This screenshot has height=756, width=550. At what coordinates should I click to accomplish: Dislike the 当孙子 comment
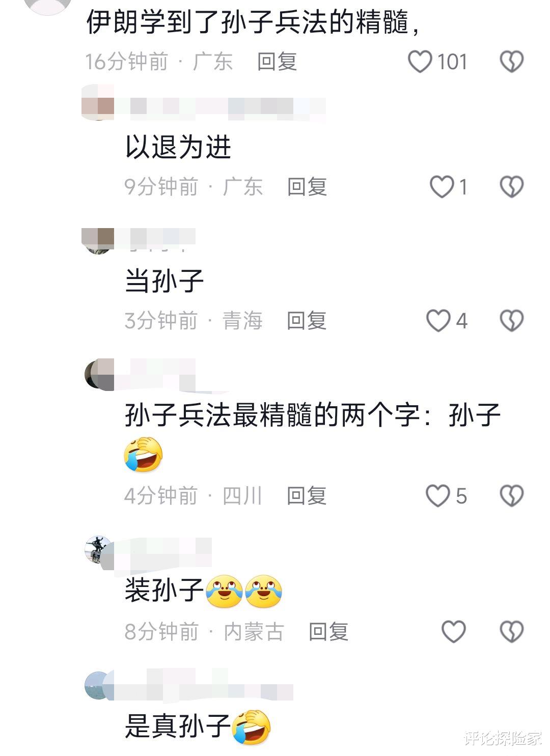coord(511,321)
